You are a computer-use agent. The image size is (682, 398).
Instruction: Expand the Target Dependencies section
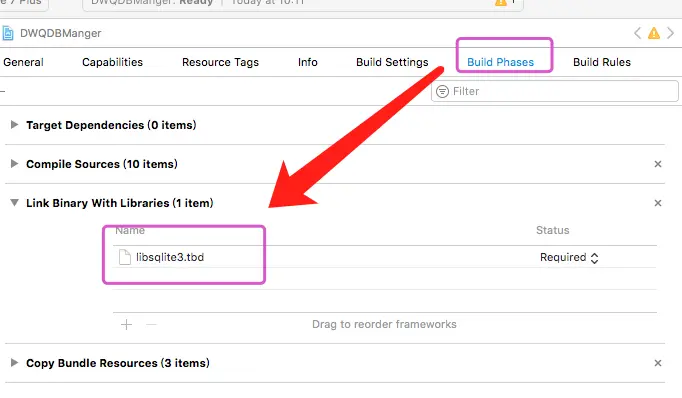tap(14, 125)
